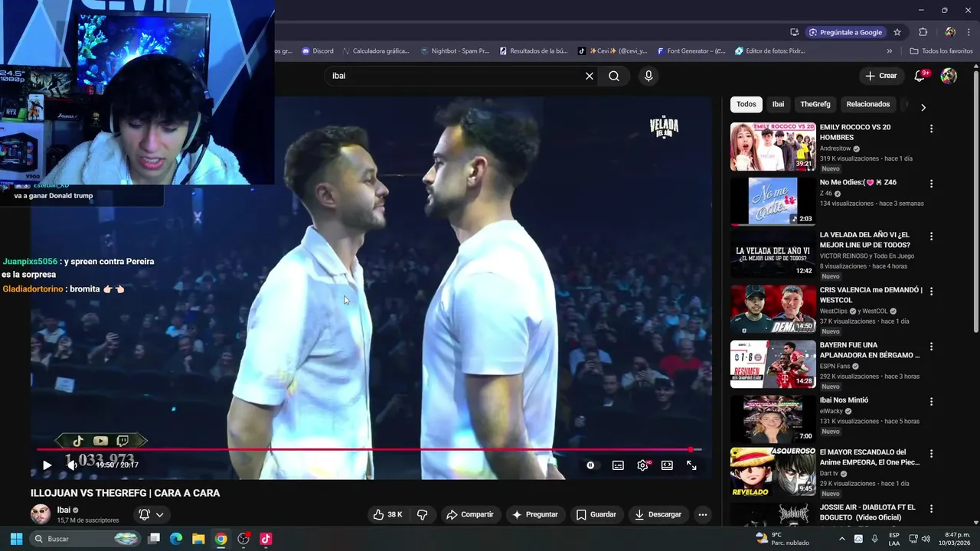
Task: Select the TheGrefg filter chip
Action: click(x=815, y=104)
